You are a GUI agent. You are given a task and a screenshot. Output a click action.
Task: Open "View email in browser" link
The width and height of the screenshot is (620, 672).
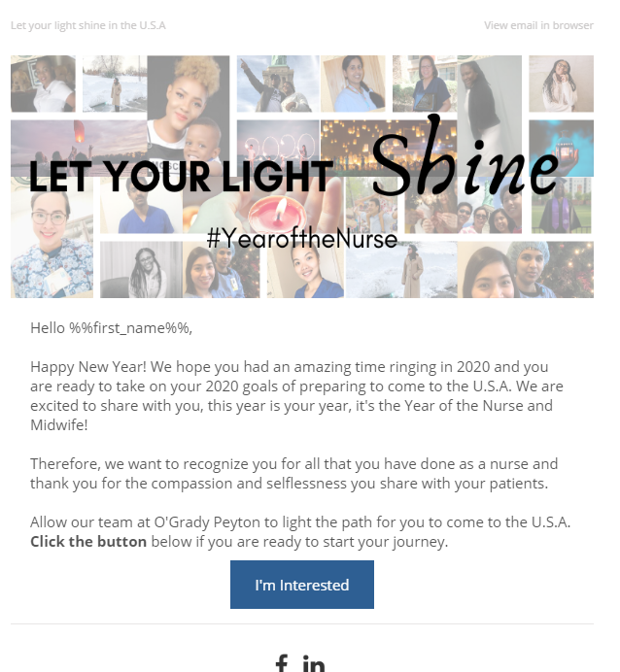point(538,25)
